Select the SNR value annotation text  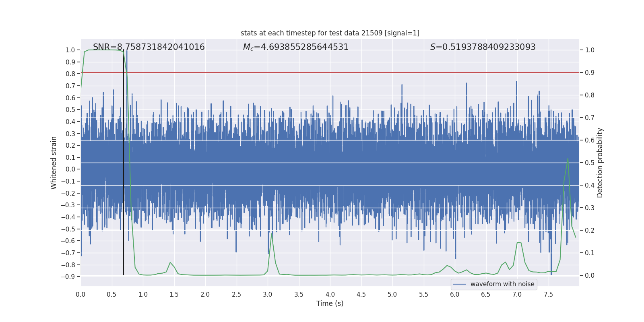[x=149, y=47]
